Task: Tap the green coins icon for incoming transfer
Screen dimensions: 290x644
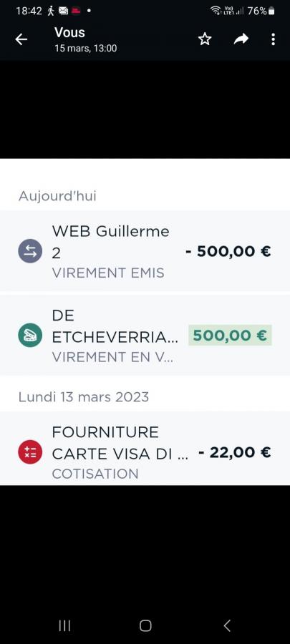Action: tap(30, 335)
